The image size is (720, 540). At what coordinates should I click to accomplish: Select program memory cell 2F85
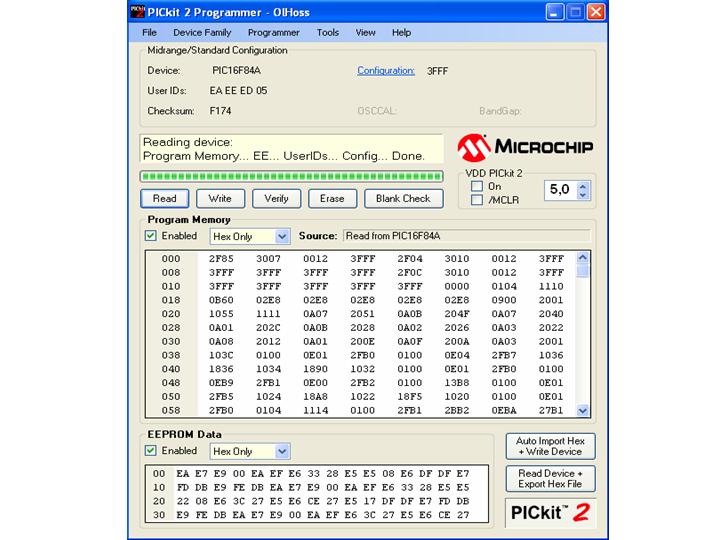point(221,259)
